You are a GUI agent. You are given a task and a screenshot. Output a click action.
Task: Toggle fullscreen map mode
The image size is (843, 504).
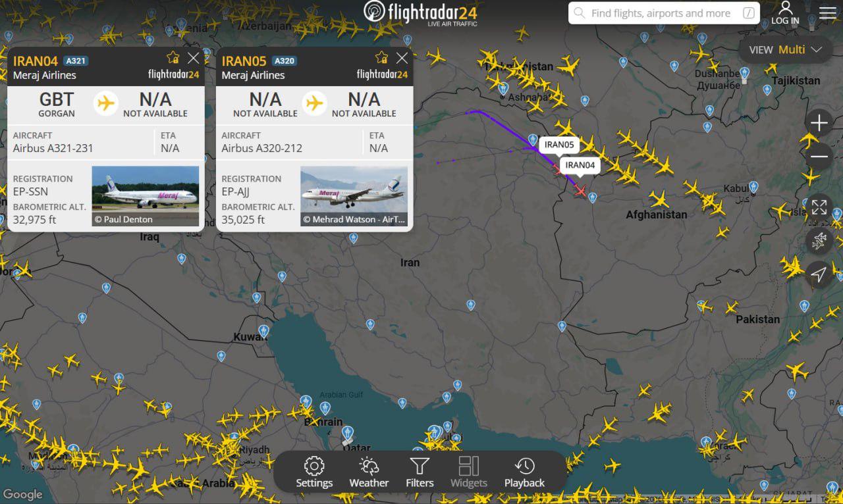(x=819, y=207)
